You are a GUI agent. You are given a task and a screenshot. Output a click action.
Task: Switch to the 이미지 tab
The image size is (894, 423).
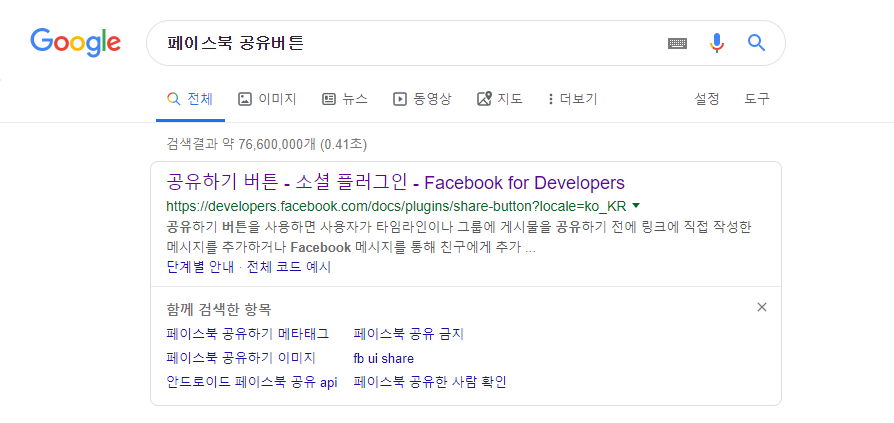click(x=267, y=99)
